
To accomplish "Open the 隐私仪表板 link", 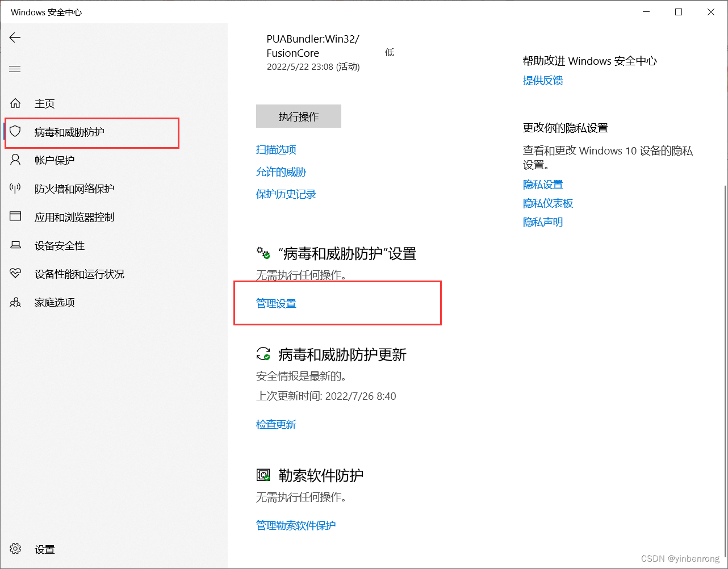I will (x=548, y=203).
